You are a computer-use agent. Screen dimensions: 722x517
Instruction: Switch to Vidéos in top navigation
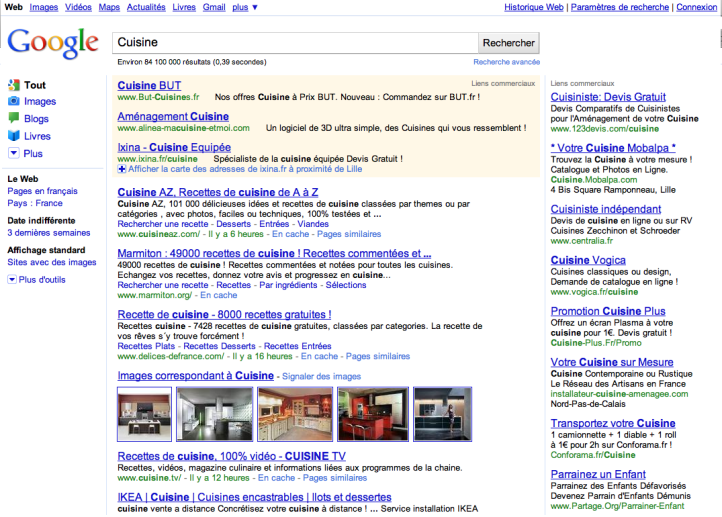click(78, 7)
